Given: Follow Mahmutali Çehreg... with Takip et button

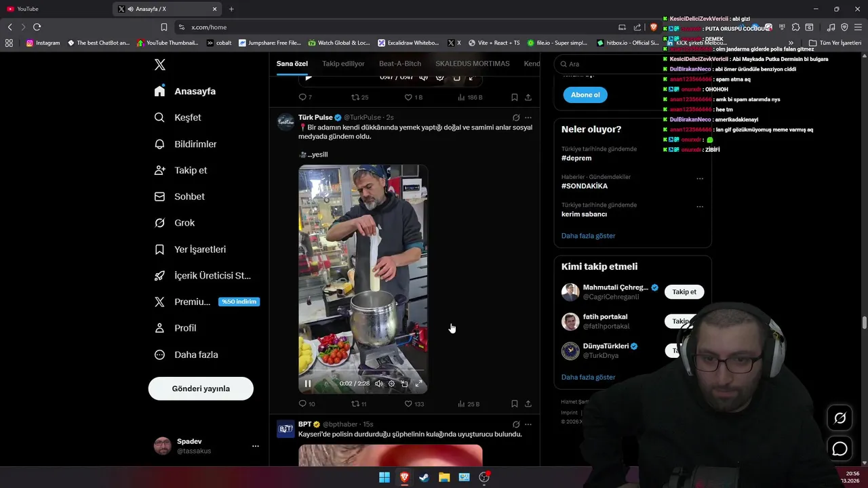Looking at the screenshot, I should click(684, 292).
